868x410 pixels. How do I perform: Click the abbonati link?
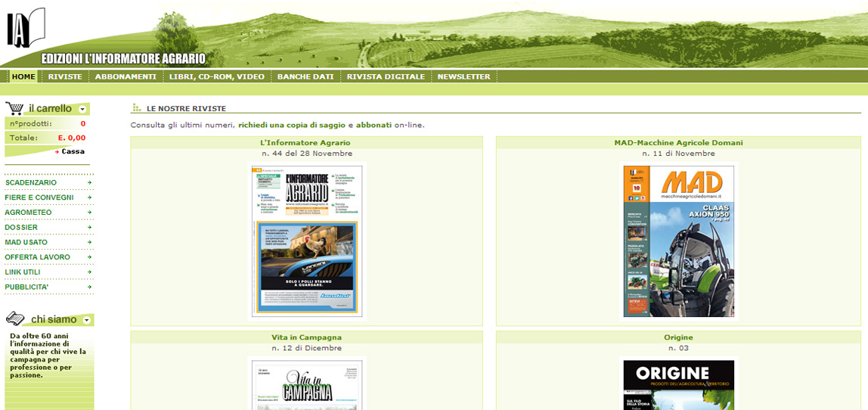click(x=374, y=126)
